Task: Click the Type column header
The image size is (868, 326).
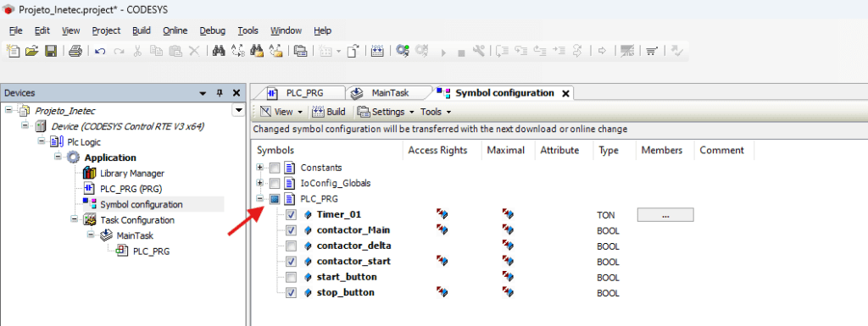Action: pyautogui.click(x=609, y=150)
